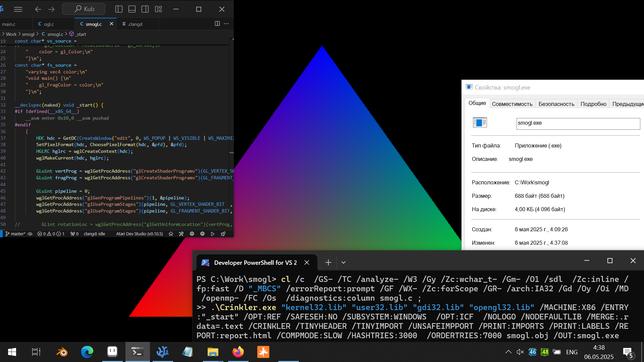Open customize layout icon

click(158, 9)
